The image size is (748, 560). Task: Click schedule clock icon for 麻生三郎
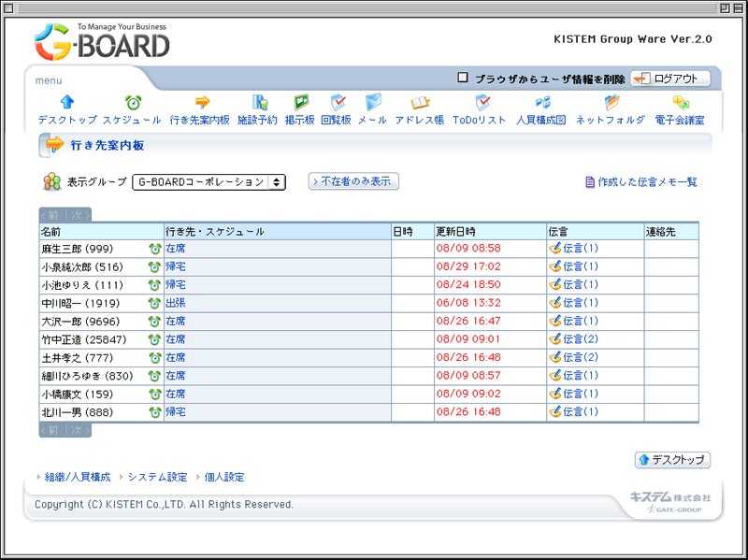pyautogui.click(x=154, y=249)
